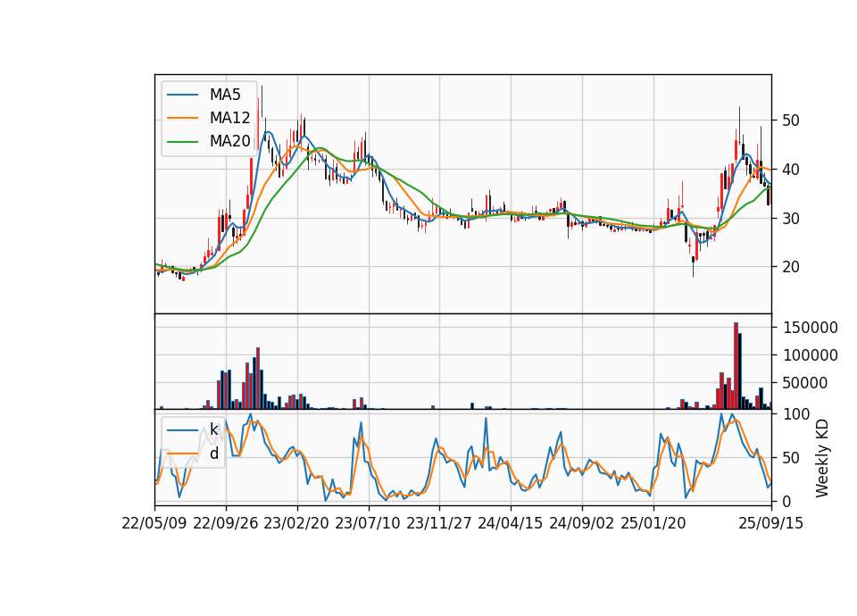The height and width of the screenshot is (616, 857).
Task: Click the MA12 legend label
Action: 229,118
